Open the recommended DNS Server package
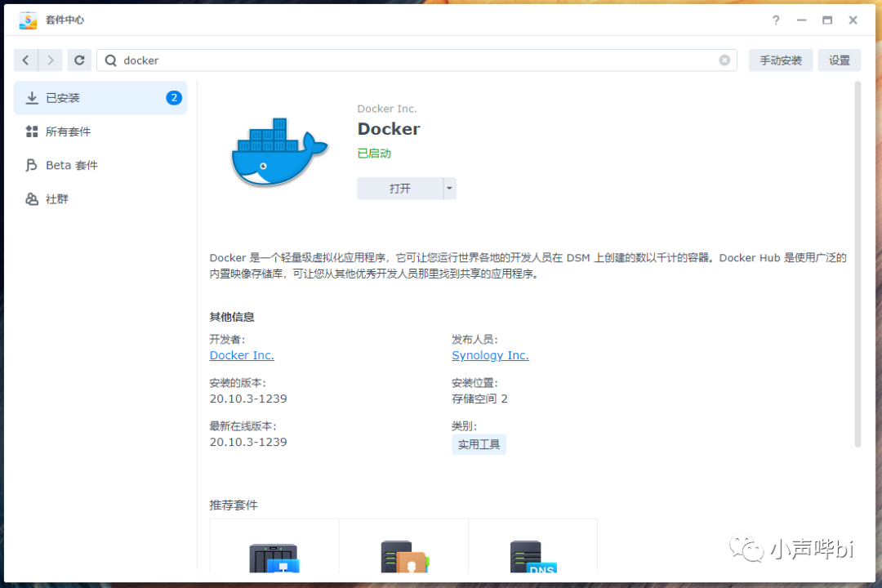 [532, 547]
